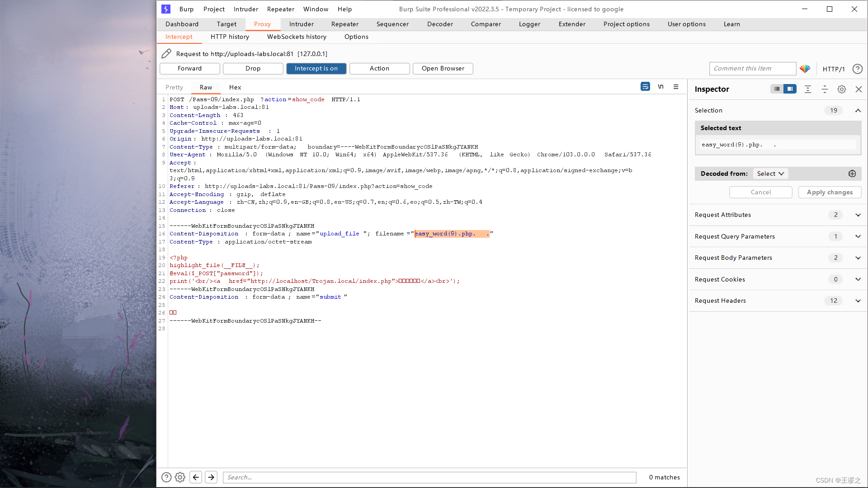Toggle the word wrap message icon
This screenshot has height=488, width=868.
pos(645,87)
